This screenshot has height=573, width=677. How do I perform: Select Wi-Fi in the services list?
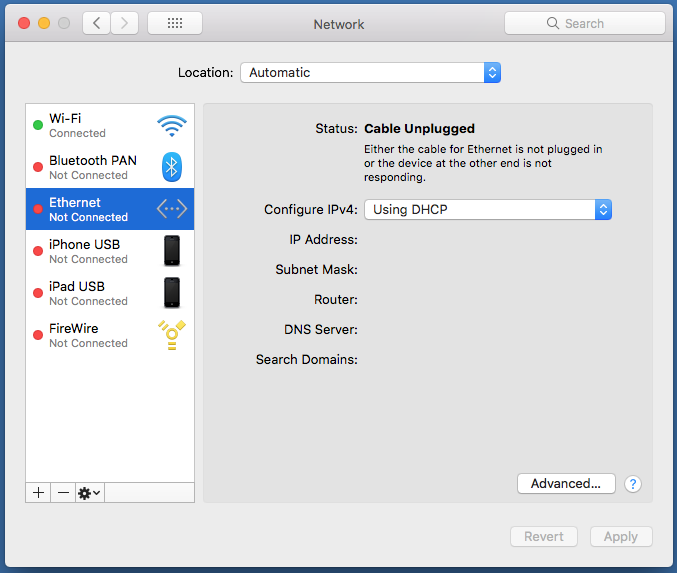click(110, 125)
